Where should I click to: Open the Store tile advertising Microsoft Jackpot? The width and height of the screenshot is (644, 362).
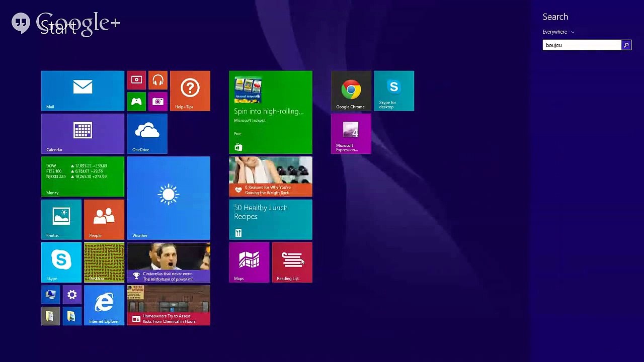click(271, 112)
